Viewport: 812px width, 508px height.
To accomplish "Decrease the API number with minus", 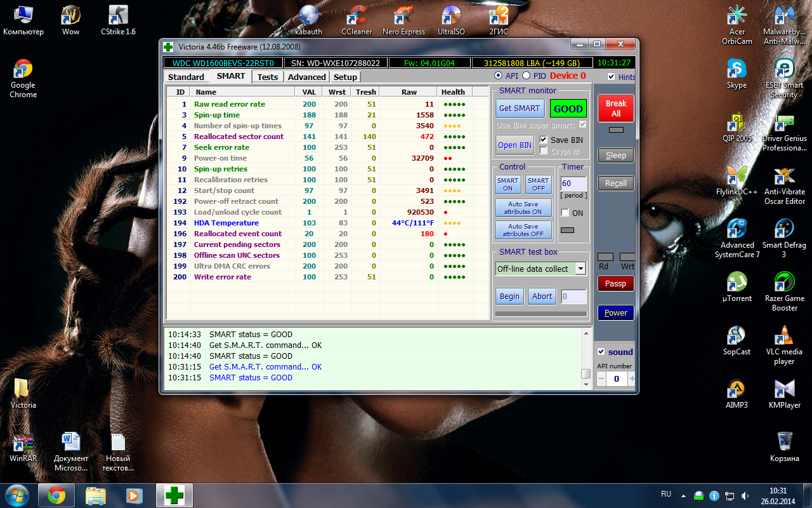I will [602, 379].
